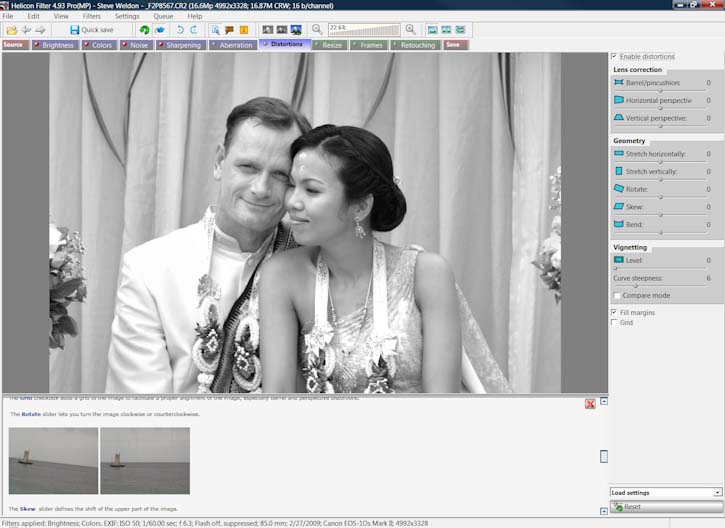This screenshot has height=528, width=725.
Task: Click the straightened boat thumbnail
Action: (145, 461)
